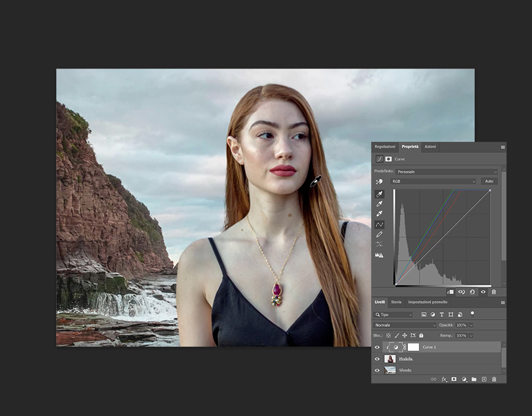Open the fx layer style menu

444,379
